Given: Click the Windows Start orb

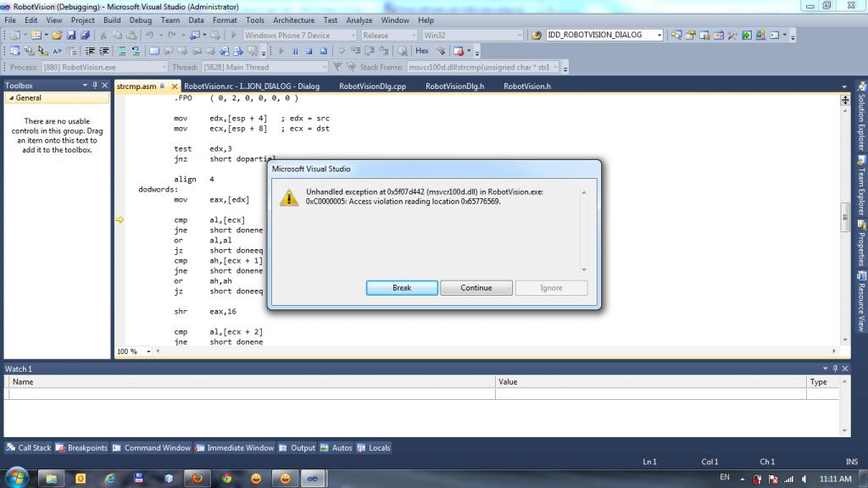Looking at the screenshot, I should point(17,477).
